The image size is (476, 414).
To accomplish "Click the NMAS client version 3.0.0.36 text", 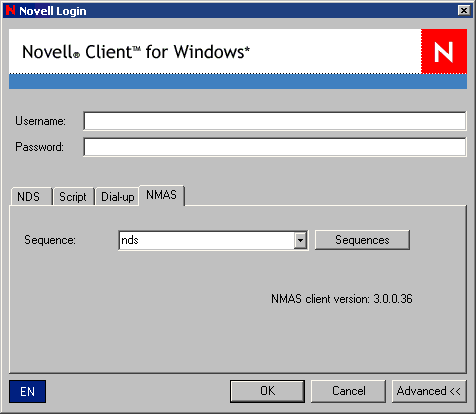I will pyautogui.click(x=342, y=299).
